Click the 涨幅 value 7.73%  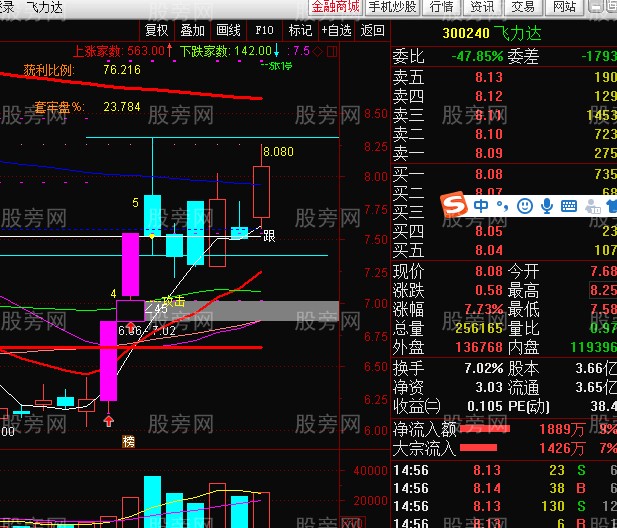pos(484,309)
